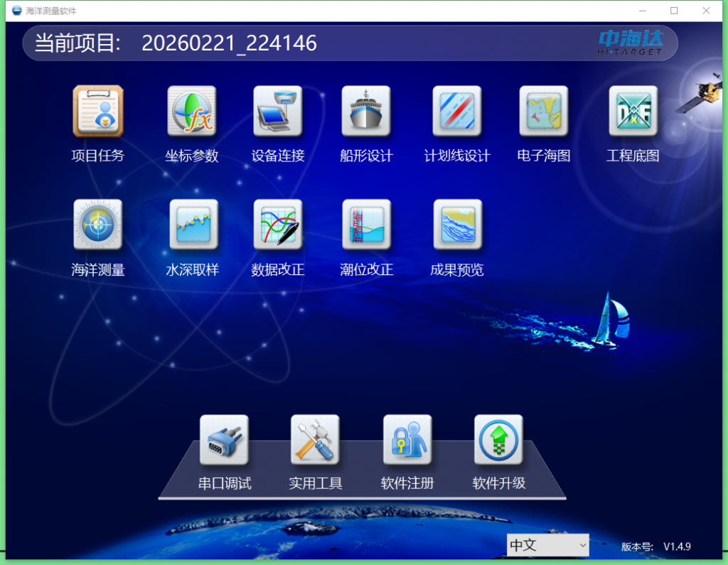Open 船形设计 ship shape design
Image resolution: width=728 pixels, height=565 pixels.
[366, 112]
